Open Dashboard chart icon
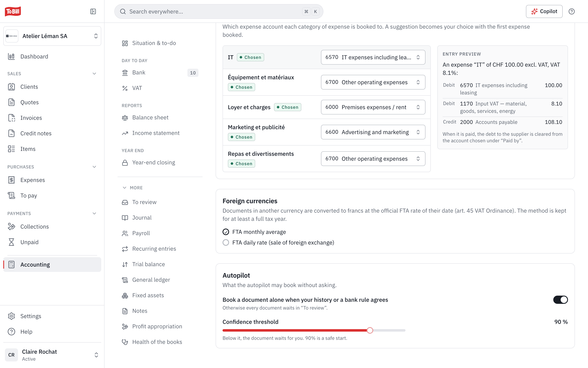 [11, 56]
